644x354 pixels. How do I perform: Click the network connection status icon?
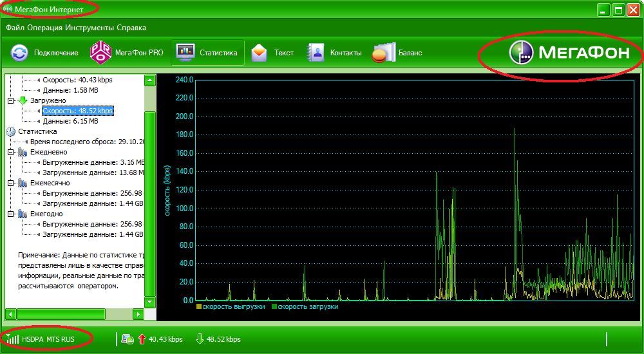click(x=128, y=339)
